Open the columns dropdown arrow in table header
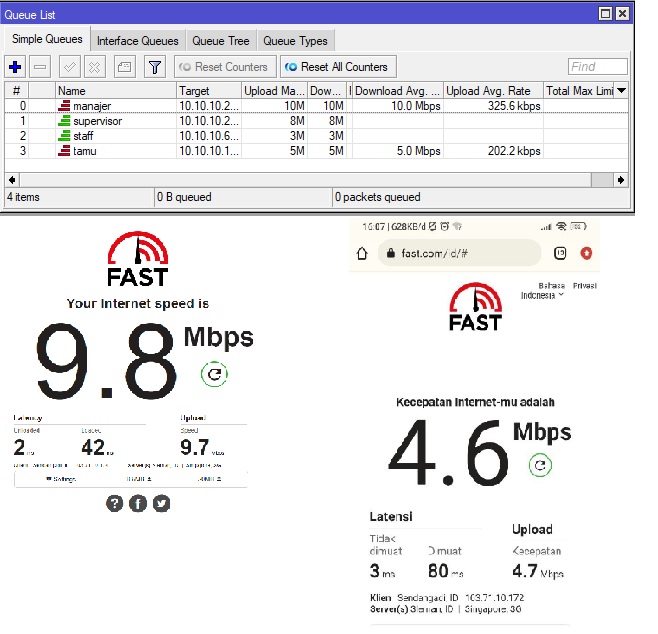 point(622,90)
